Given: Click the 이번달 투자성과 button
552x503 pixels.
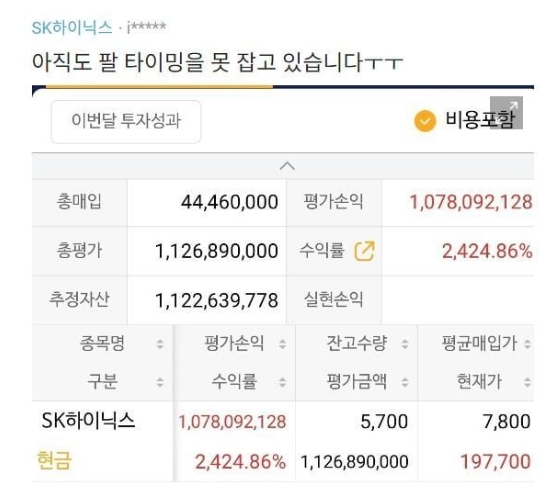Looking at the screenshot, I should click(126, 121).
